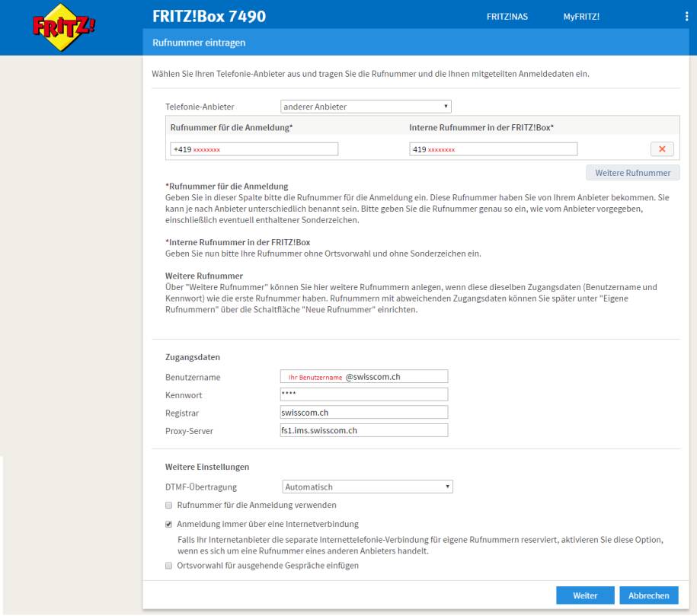This screenshot has width=697, height=616.
Task: Click into the Kennwort field
Action: coord(364,394)
